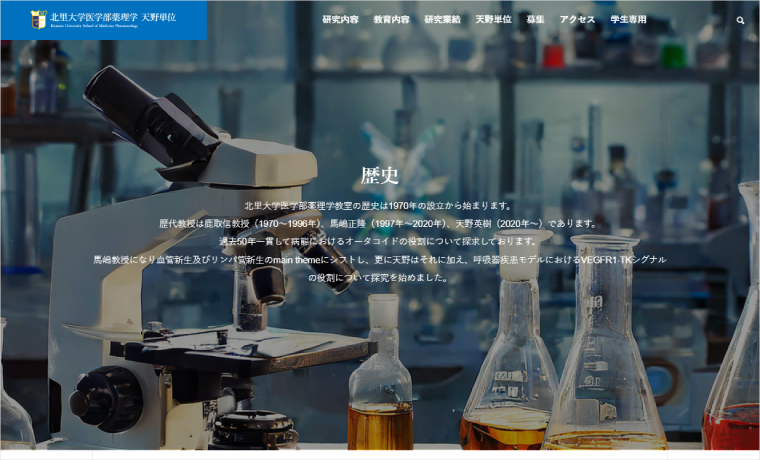Go to the 研究業績 page
The image size is (760, 460).
442,20
